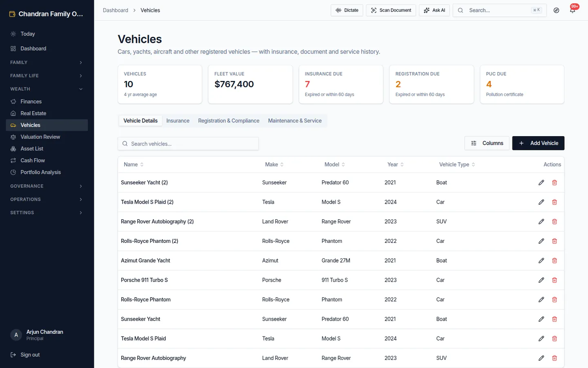Sort the table by Model
The width and height of the screenshot is (588, 368).
click(x=334, y=164)
